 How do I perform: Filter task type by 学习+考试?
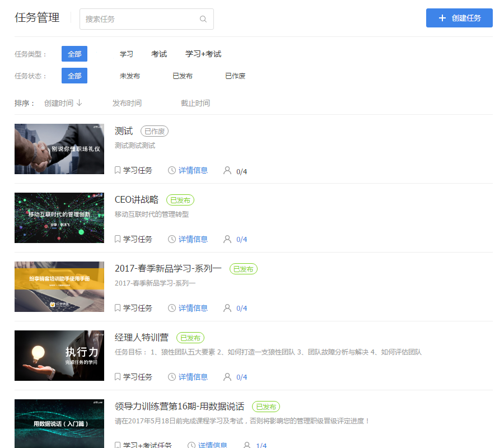(203, 54)
